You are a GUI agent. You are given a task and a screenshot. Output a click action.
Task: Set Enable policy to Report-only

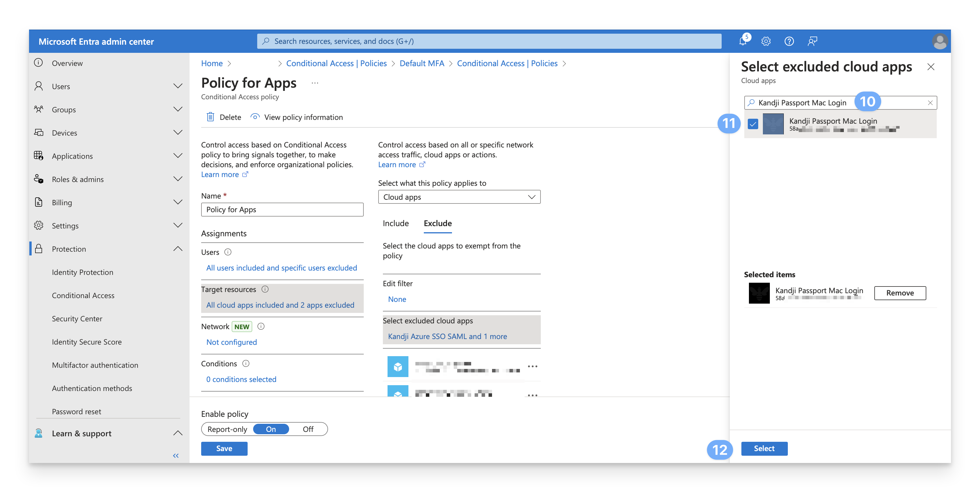228,429
